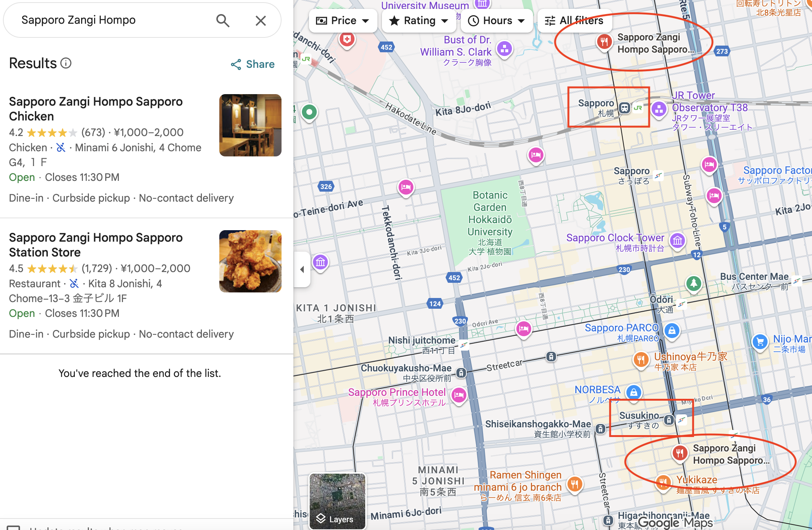Click the Sapporo Prince Hotel pin
The width and height of the screenshot is (812, 530).
459,395
